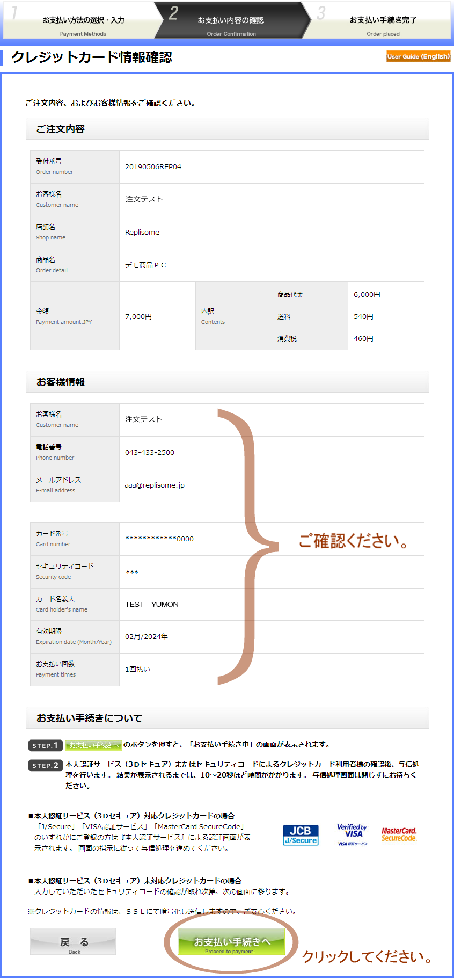
Task: Click the 7,000円 payment amount
Action: click(138, 317)
